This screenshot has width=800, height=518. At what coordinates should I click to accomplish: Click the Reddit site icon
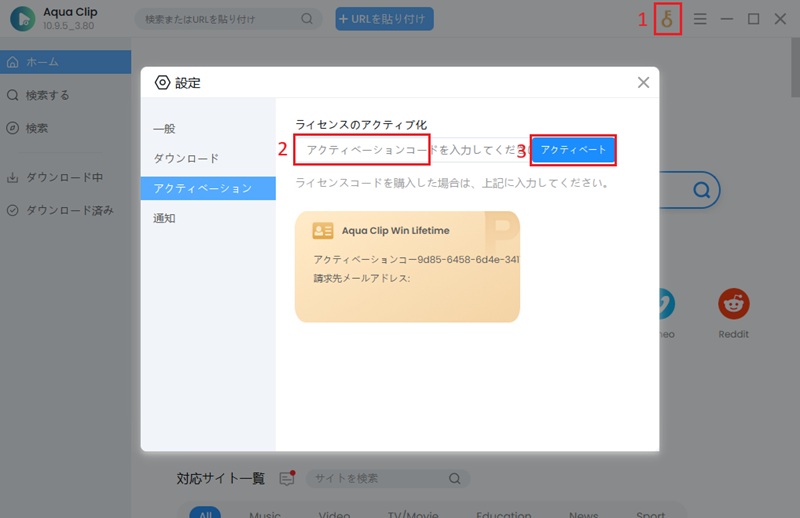[x=734, y=304]
